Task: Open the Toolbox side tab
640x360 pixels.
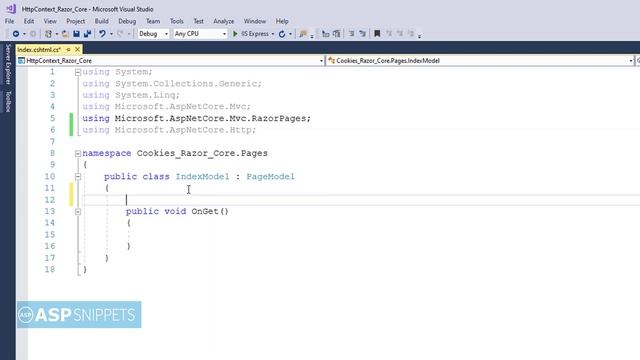Action: point(8,102)
